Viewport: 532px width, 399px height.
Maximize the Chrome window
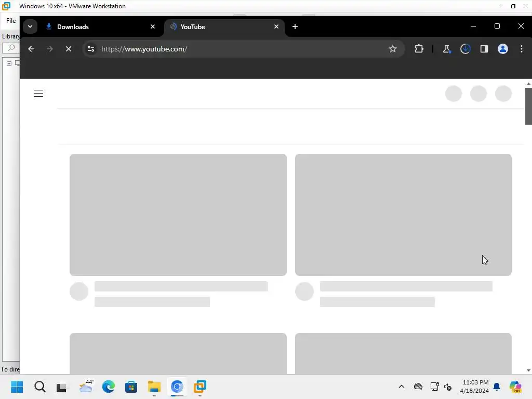pos(497,26)
